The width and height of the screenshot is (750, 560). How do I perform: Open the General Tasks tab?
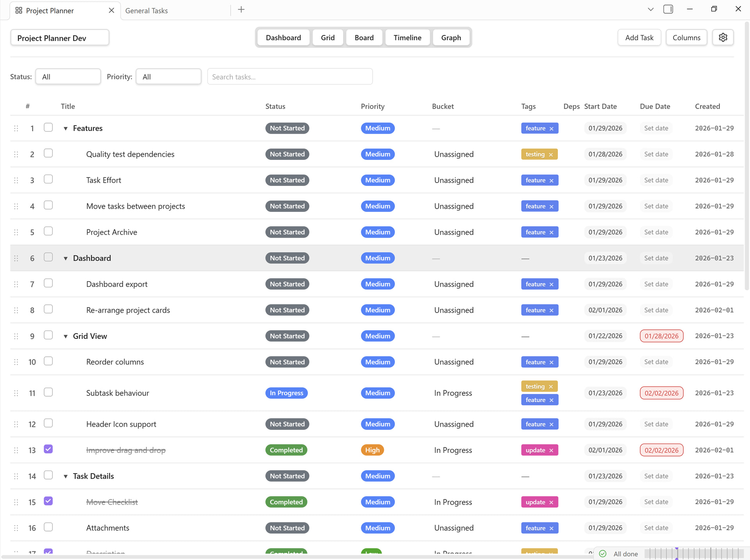(146, 11)
